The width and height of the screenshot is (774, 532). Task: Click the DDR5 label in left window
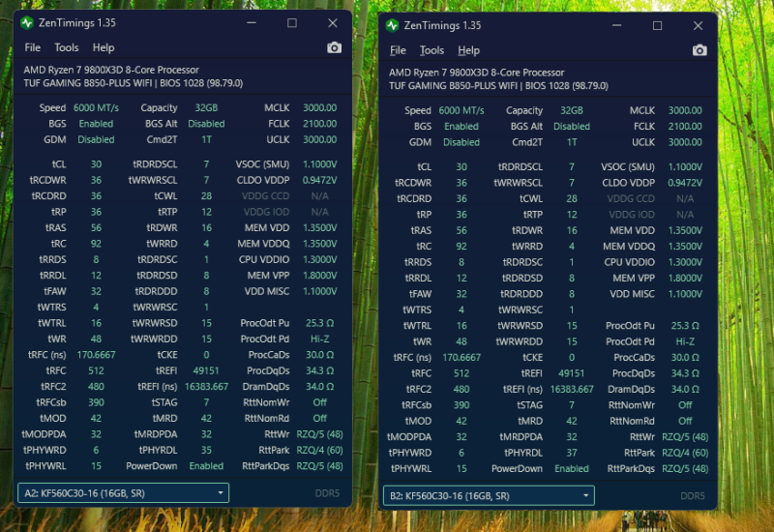(x=327, y=493)
